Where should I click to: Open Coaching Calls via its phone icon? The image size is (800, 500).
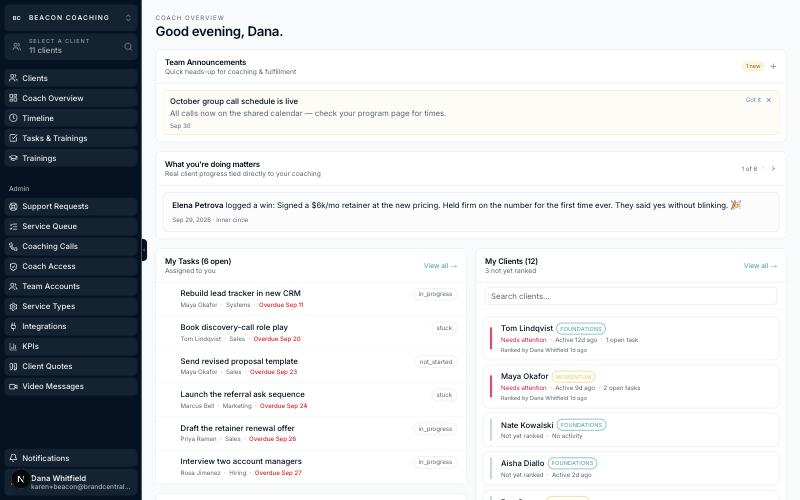(x=13, y=246)
